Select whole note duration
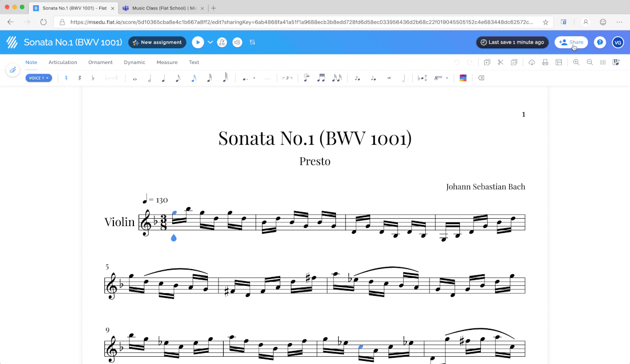 click(x=135, y=79)
